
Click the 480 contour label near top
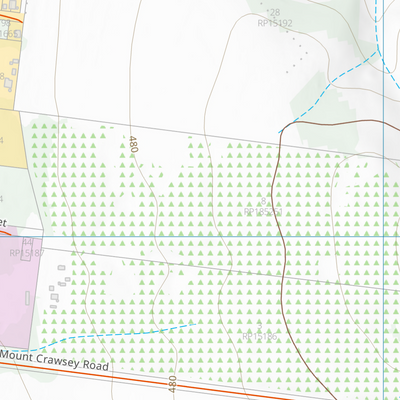click(133, 144)
